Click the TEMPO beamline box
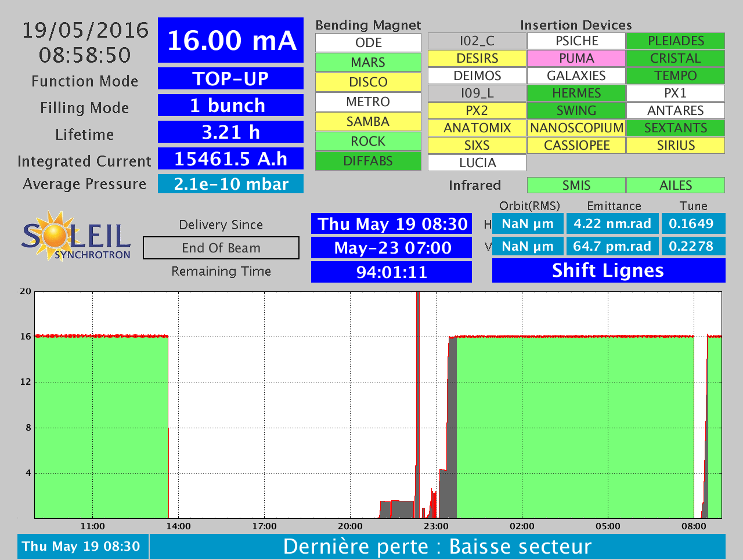The height and width of the screenshot is (560, 743). click(676, 75)
